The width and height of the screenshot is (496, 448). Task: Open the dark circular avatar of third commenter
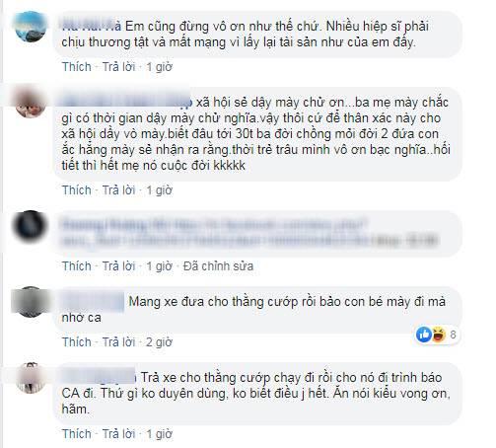[31, 226]
